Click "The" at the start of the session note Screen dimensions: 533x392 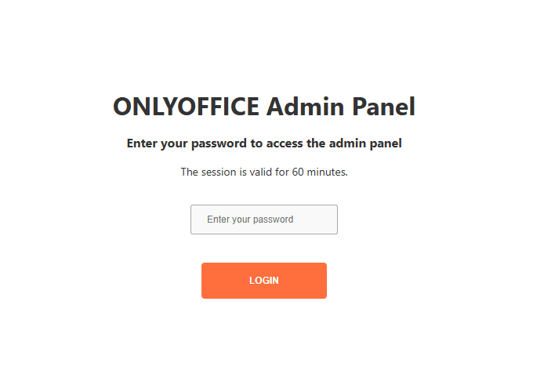(x=190, y=172)
